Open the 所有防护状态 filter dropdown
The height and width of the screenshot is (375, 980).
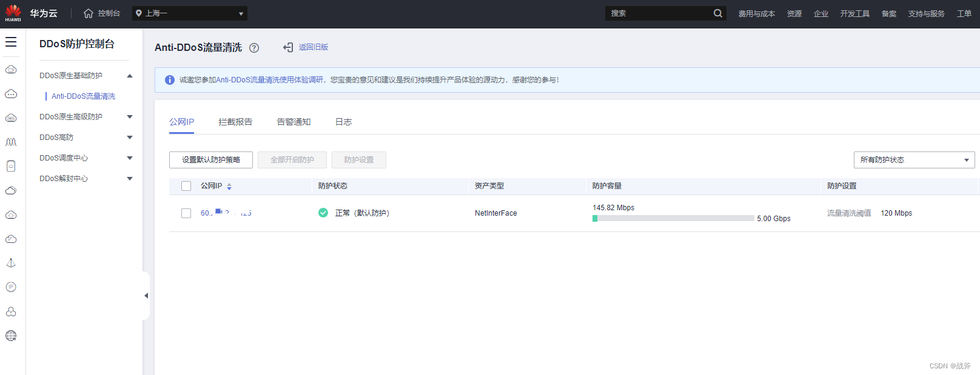pos(915,160)
